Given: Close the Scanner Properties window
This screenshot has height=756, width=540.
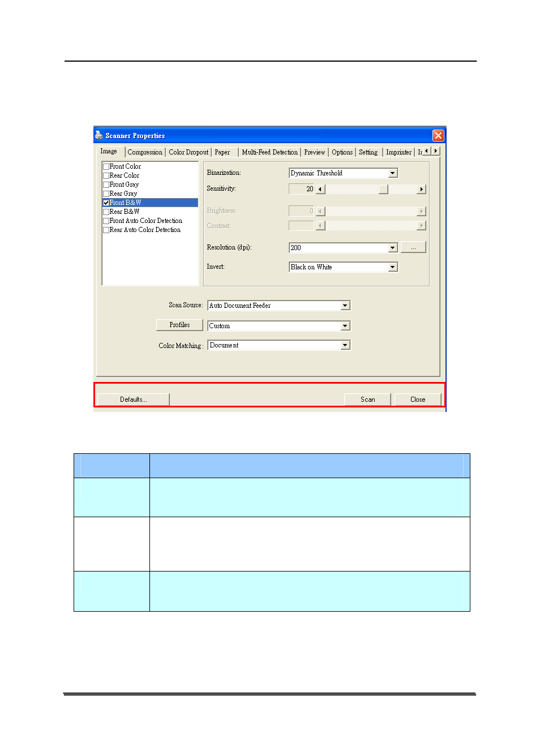Looking at the screenshot, I should click(x=438, y=135).
